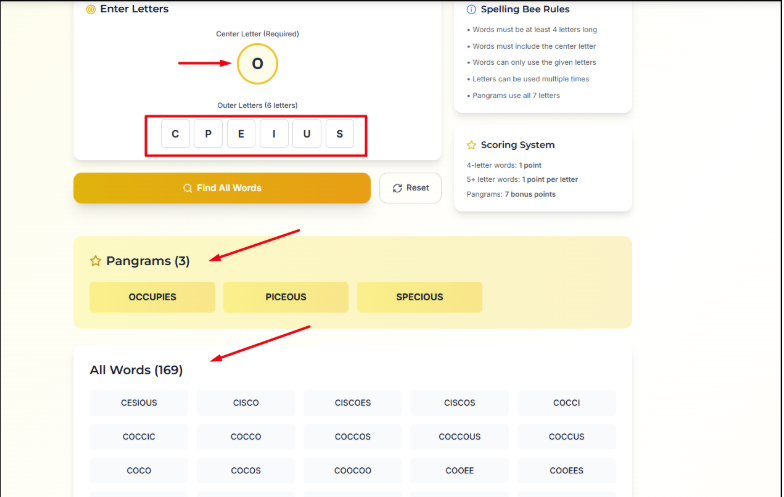Screen dimensions: 784x497
Task: Click the word COCCOS
Action: coord(352,437)
